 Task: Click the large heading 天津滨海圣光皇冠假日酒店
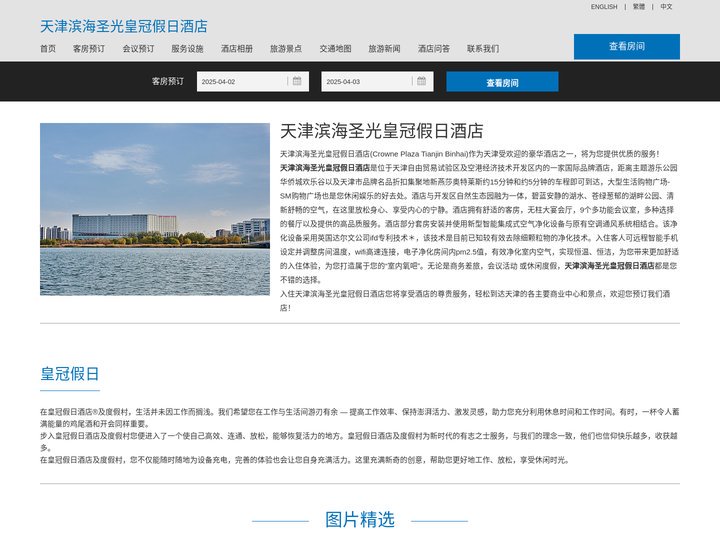pos(382,131)
